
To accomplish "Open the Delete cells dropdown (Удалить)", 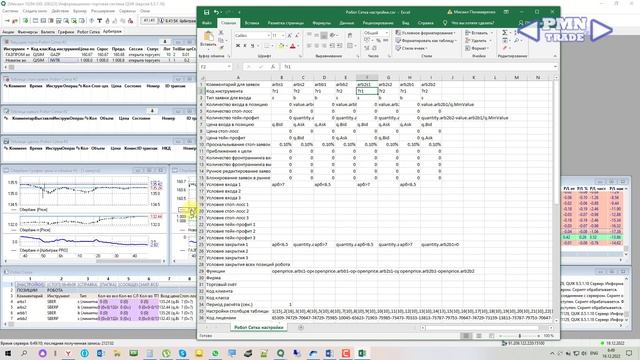I will [x=477, y=40].
